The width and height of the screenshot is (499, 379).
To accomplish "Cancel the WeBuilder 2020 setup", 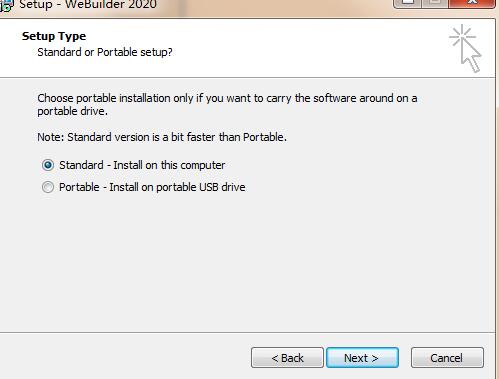I will pos(447,358).
